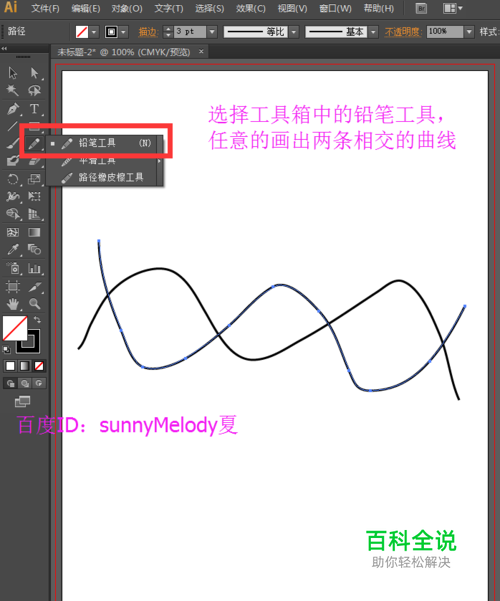Select the Gradient tool

point(34,232)
